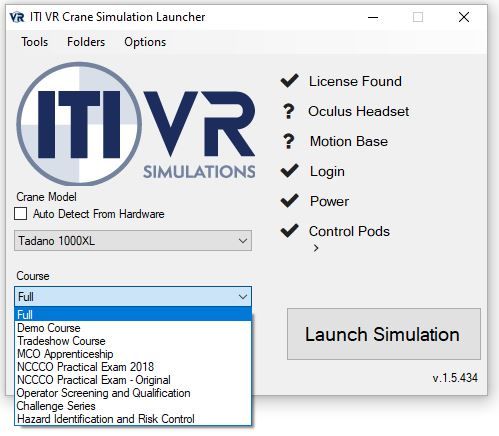Pick Challenge Series course
This screenshot has width=499, height=436.
coord(133,406)
